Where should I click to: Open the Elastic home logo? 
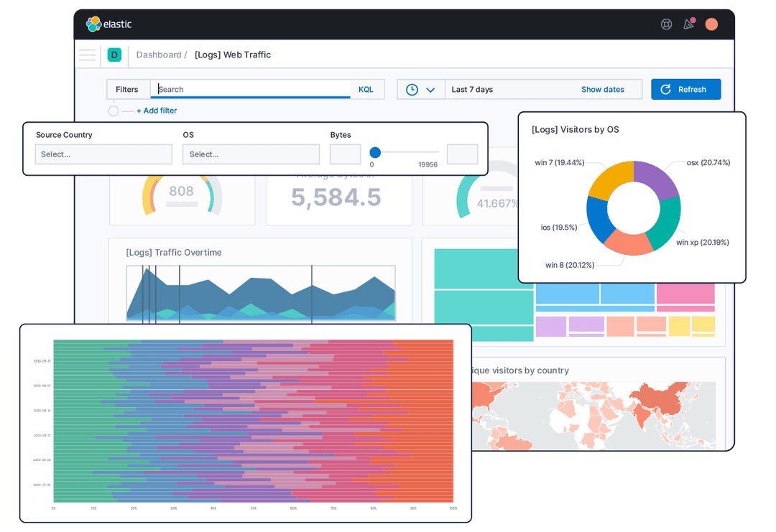tap(108, 24)
